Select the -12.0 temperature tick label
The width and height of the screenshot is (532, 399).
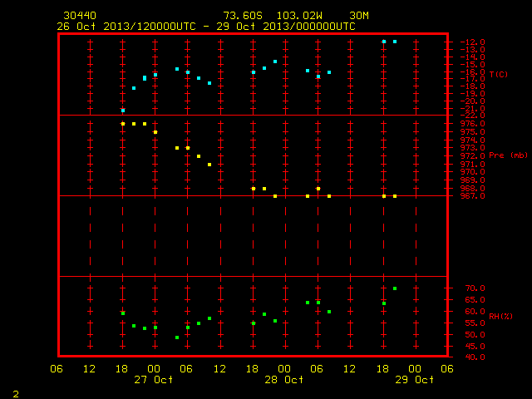click(472, 42)
